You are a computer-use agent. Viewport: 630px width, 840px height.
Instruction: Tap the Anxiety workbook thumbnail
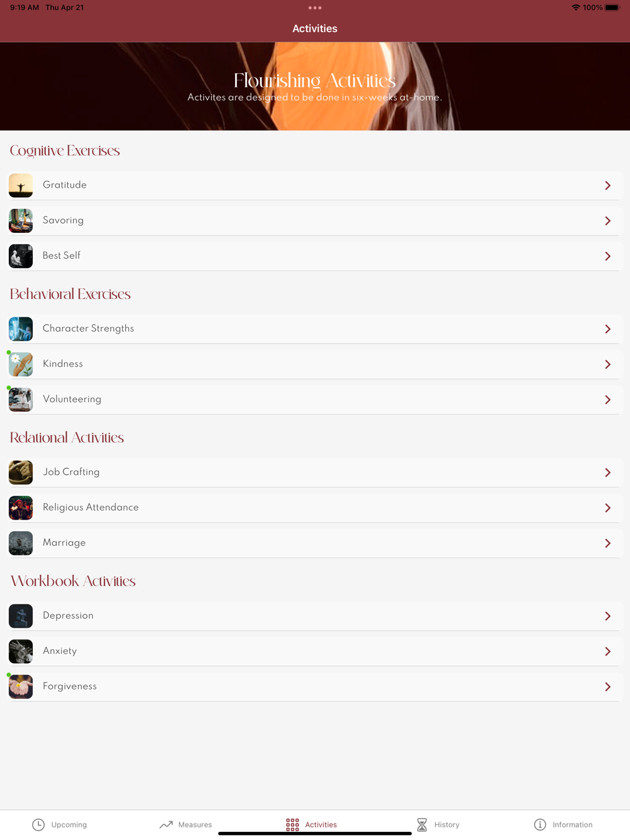21,652
